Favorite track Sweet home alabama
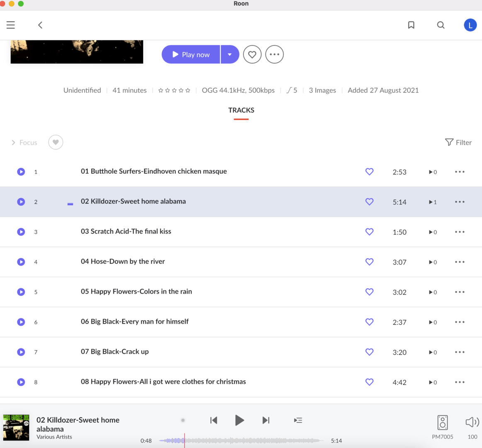482x448 pixels. (x=370, y=202)
